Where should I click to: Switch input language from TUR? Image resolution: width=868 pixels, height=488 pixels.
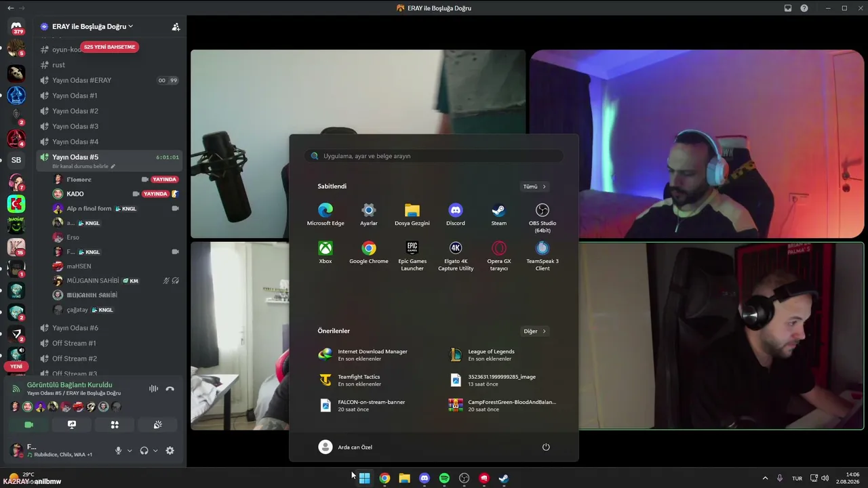pyautogui.click(x=797, y=479)
